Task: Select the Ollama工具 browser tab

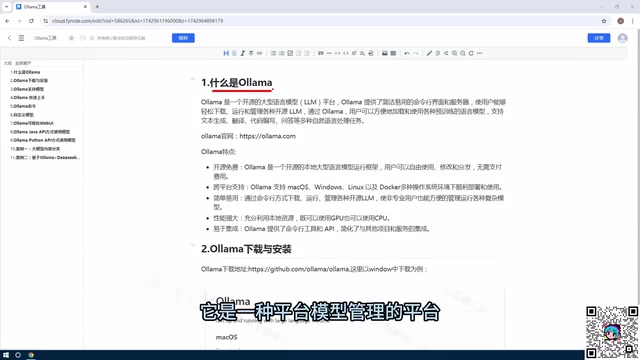Action: coord(52,7)
